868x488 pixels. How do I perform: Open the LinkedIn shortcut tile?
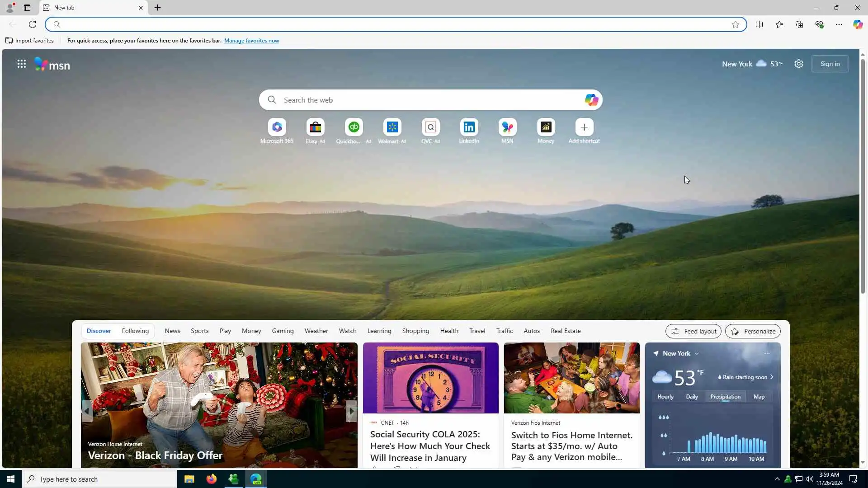[469, 127]
